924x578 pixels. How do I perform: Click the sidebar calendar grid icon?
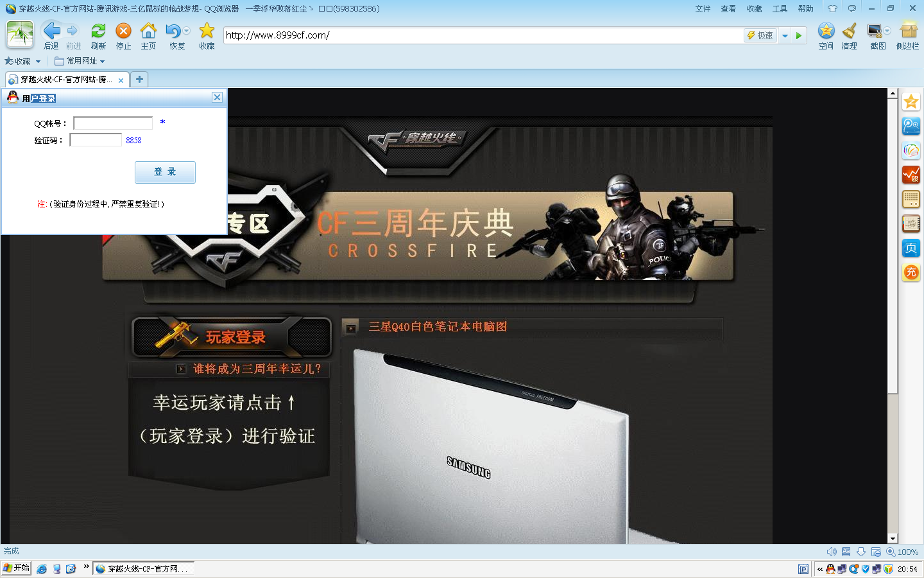click(x=911, y=199)
